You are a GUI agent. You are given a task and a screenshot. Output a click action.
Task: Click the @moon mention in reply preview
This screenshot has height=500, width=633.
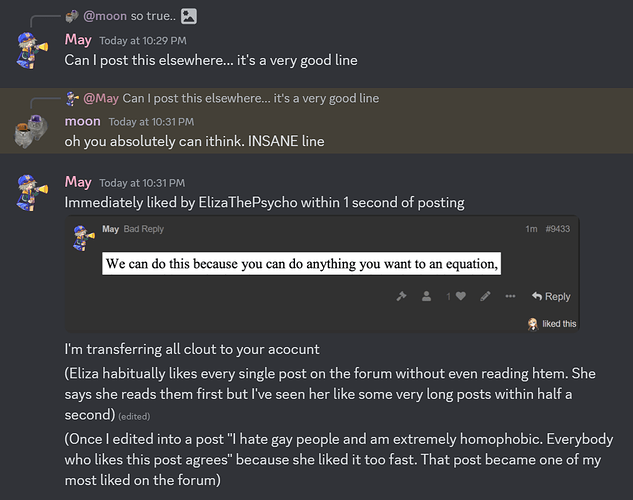pos(105,16)
